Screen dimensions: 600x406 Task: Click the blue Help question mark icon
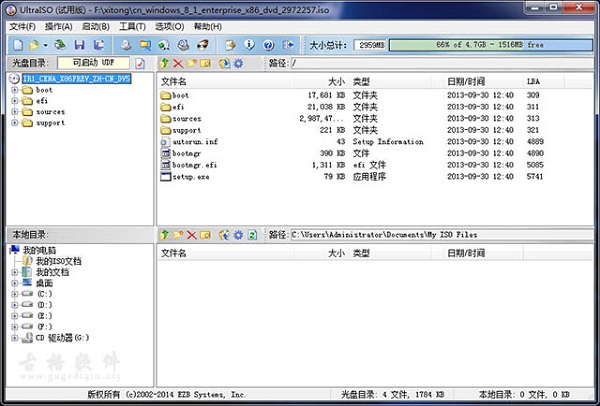click(x=269, y=45)
